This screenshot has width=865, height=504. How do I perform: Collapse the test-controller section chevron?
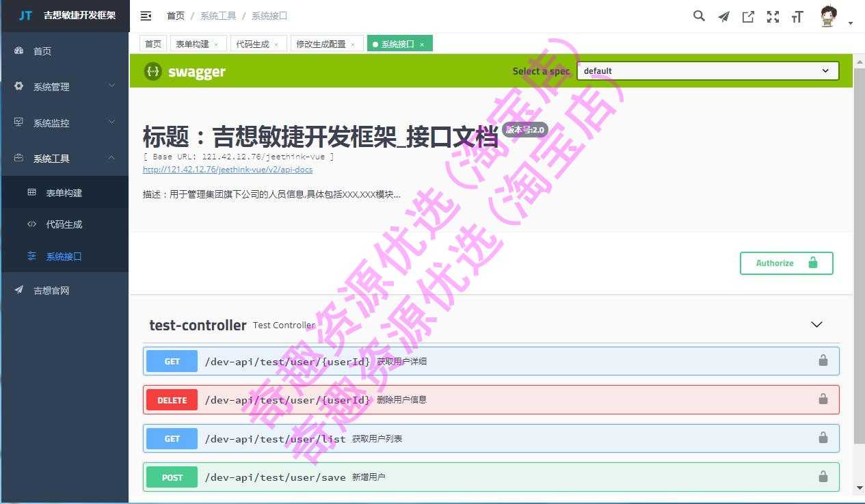[816, 324]
